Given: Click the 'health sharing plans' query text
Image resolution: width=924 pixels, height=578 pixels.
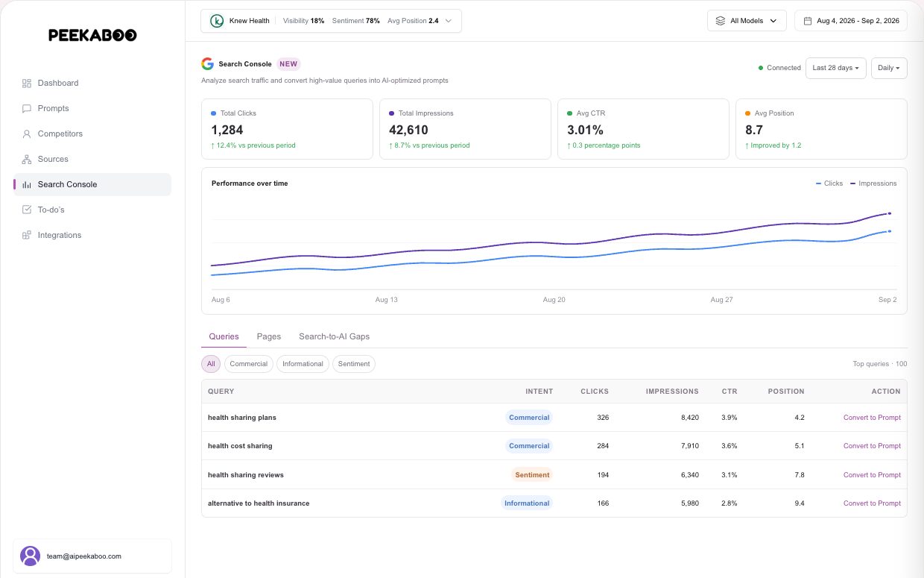Looking at the screenshot, I should coord(242,418).
